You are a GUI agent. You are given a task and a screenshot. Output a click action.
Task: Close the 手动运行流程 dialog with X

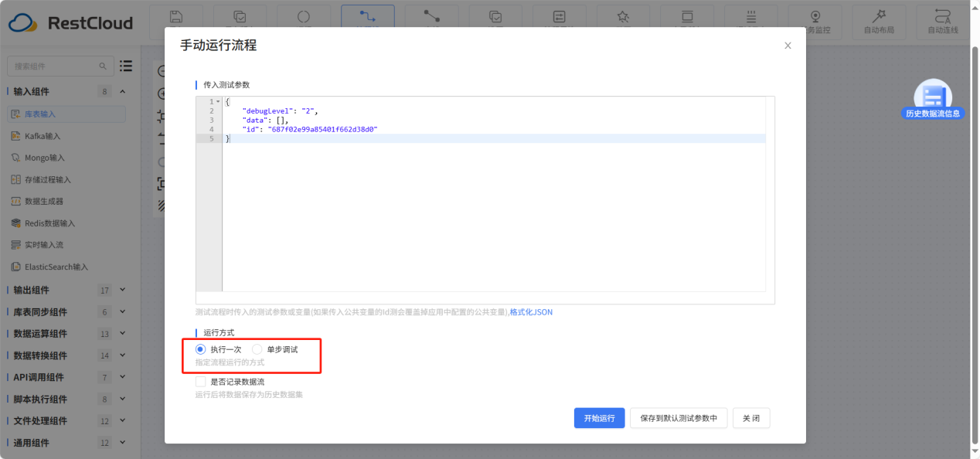[788, 46]
